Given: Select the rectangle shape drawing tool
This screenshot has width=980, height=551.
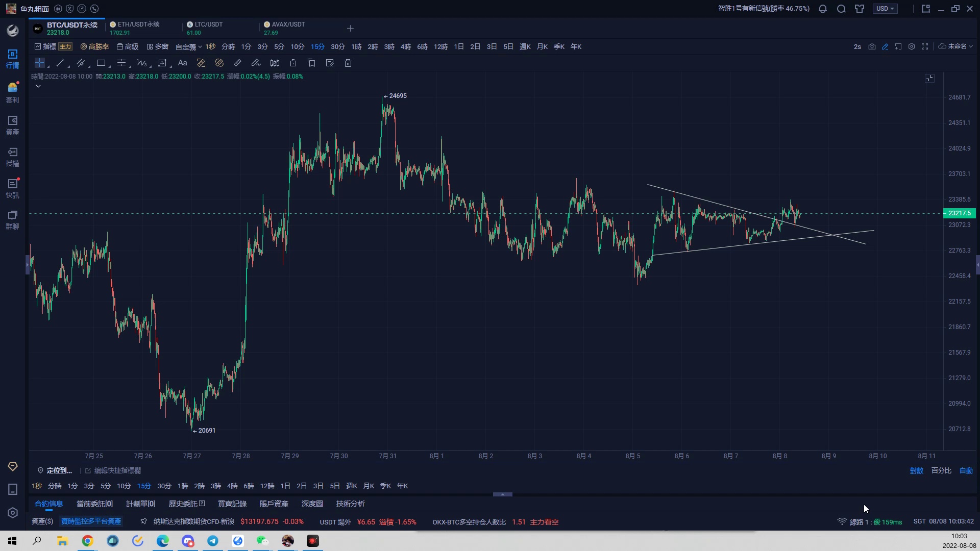Looking at the screenshot, I should (101, 63).
